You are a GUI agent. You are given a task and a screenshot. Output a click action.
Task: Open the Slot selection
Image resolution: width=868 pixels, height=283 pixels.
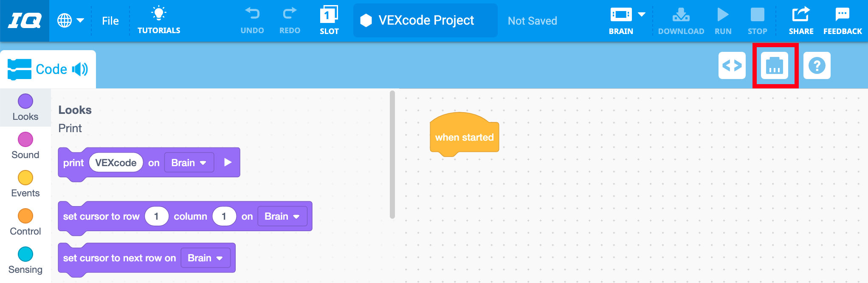329,19
